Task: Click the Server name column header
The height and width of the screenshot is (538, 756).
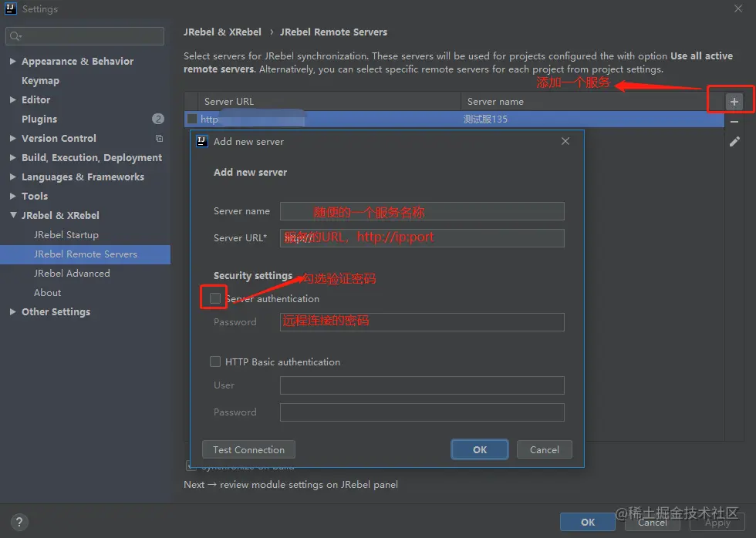Action: pyautogui.click(x=592, y=102)
